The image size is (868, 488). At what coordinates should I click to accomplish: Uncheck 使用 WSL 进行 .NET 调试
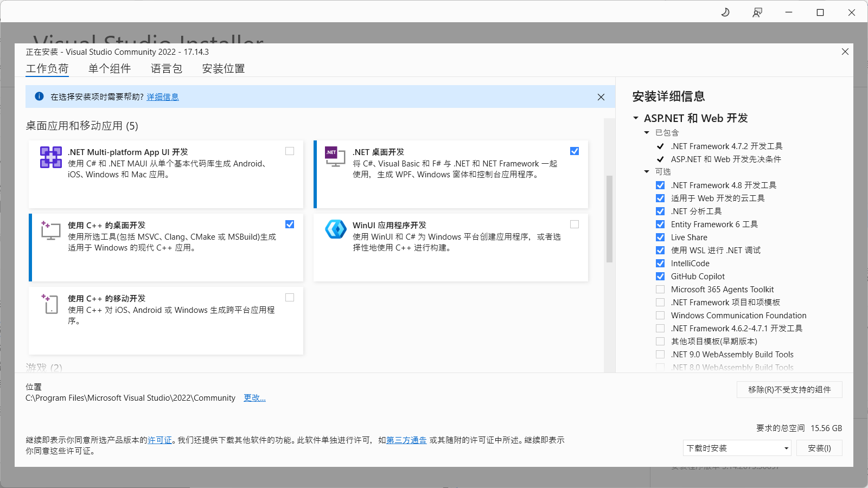tap(660, 251)
